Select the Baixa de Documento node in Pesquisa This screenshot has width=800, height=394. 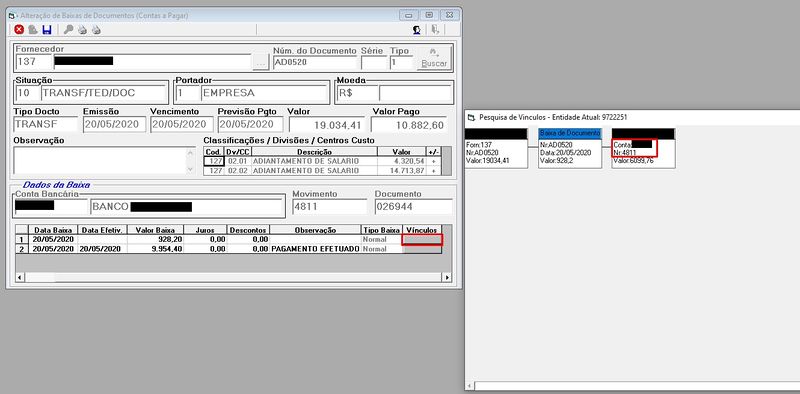click(x=570, y=148)
